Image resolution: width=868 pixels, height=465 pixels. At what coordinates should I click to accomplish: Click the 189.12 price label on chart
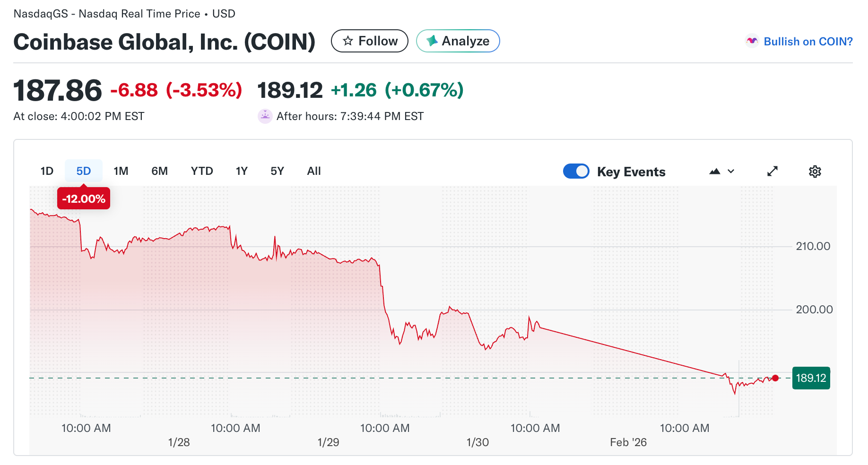pos(811,378)
